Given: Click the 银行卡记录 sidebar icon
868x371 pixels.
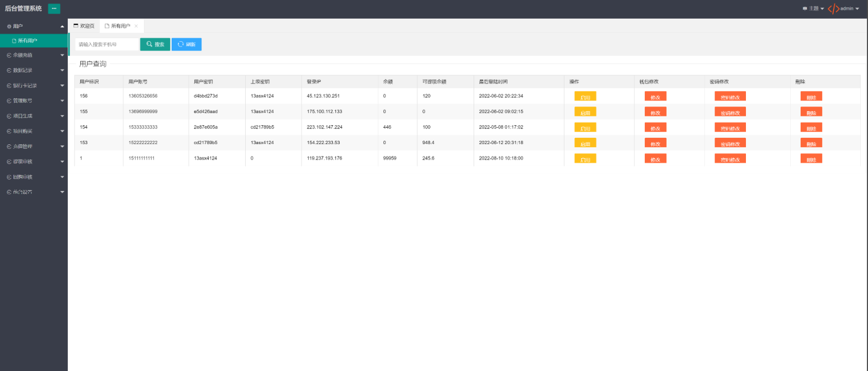Looking at the screenshot, I should [x=9, y=86].
